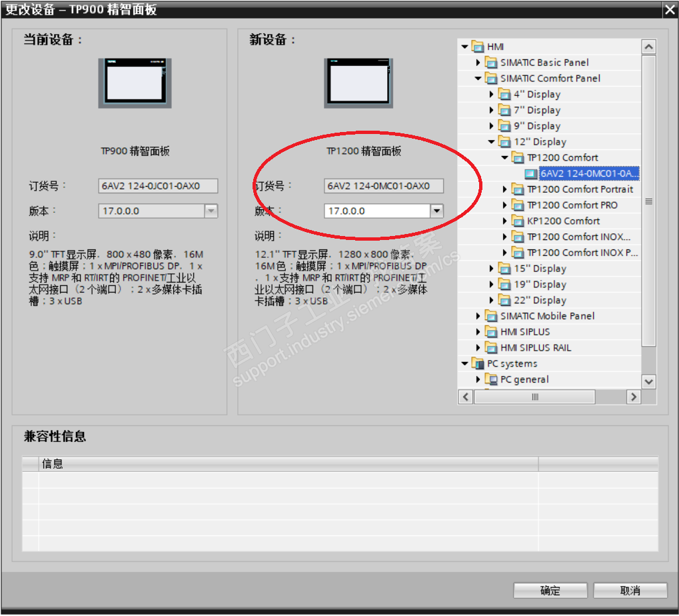Click the current device order number field

(158, 186)
